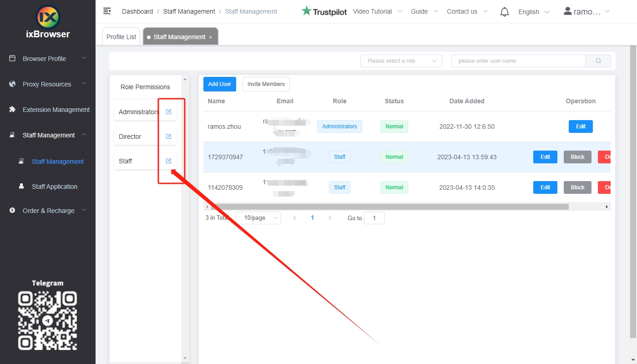Click Dashboard breadcrumb

pyautogui.click(x=137, y=11)
